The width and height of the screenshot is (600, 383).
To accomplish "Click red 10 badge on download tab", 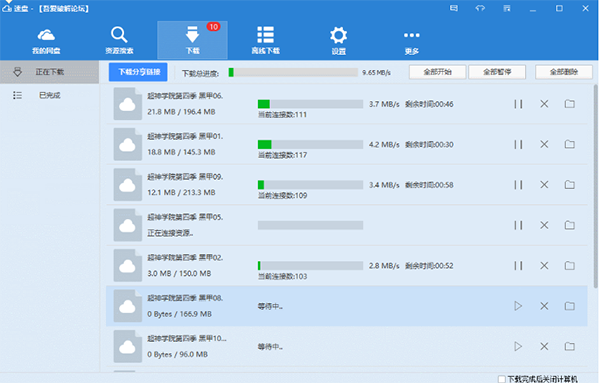I will [x=214, y=27].
